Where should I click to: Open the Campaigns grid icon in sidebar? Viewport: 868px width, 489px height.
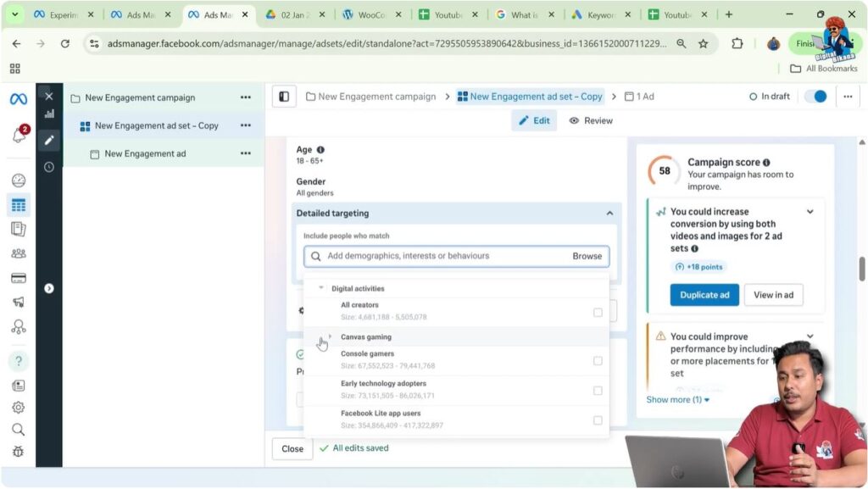tap(17, 203)
